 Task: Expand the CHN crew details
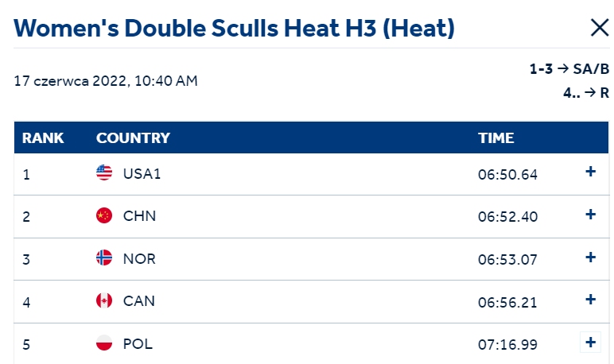tap(590, 215)
